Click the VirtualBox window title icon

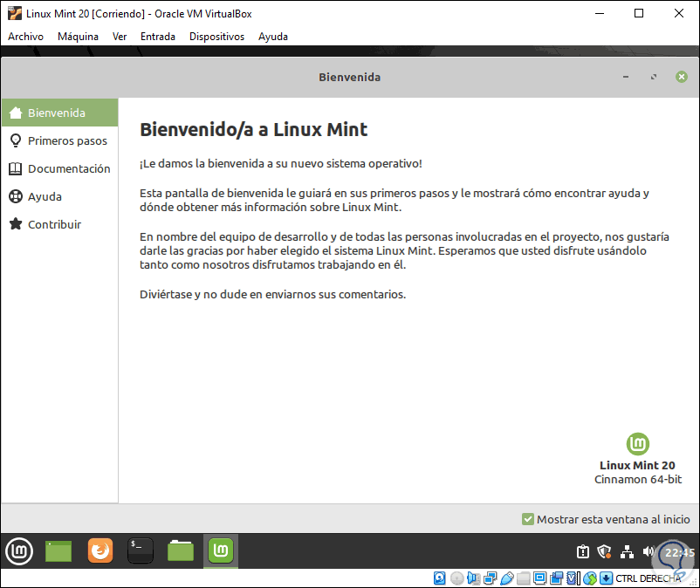coord(14,13)
